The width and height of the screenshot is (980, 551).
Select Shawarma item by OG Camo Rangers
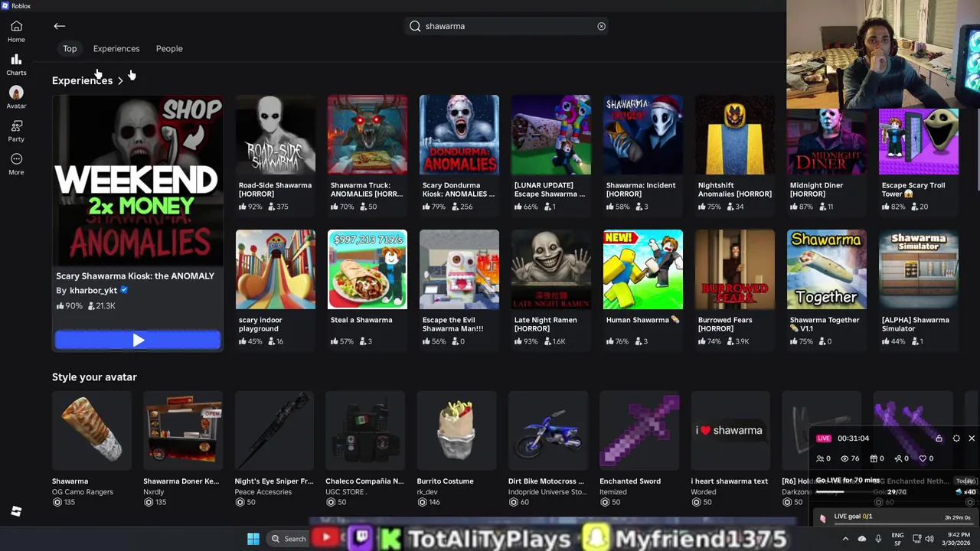click(x=92, y=449)
